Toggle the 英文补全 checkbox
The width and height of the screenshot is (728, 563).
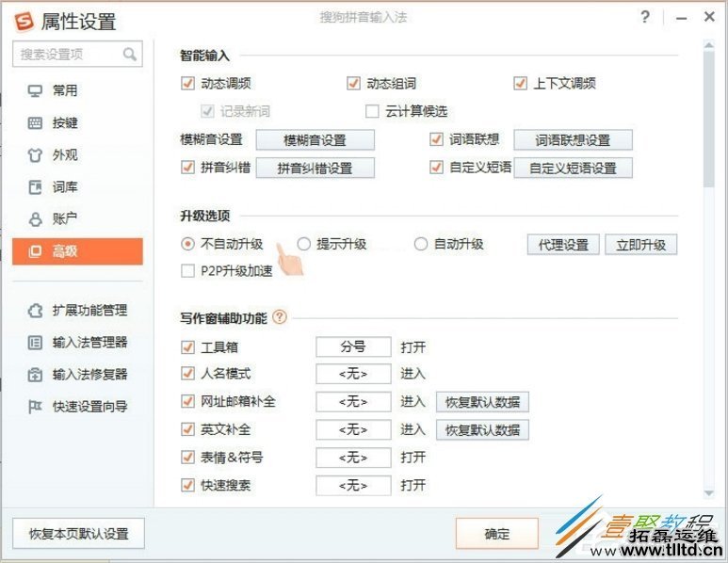tap(187, 430)
